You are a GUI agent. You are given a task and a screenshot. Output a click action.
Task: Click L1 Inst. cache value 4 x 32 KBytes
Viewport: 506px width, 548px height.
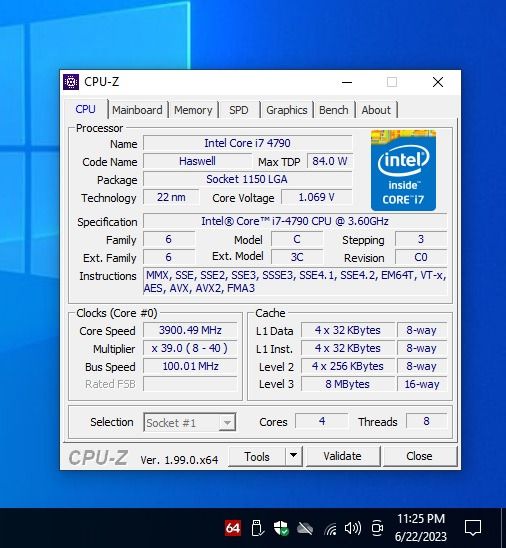coord(348,348)
